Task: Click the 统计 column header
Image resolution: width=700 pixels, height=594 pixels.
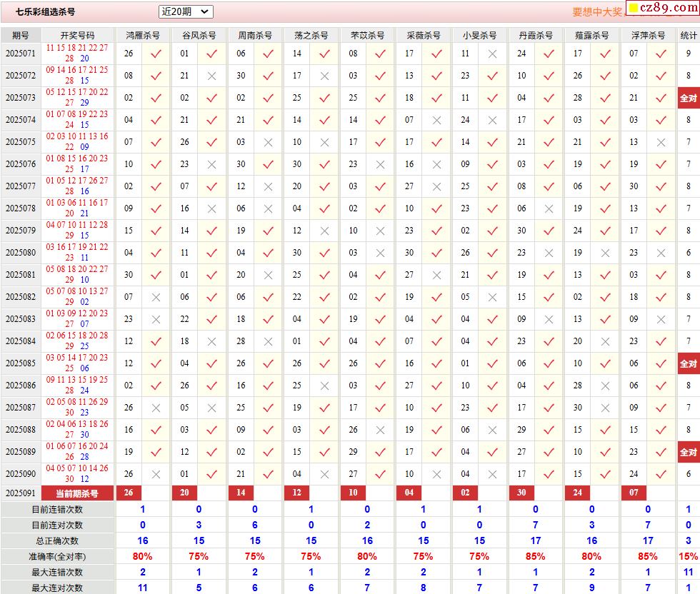Action: tap(688, 35)
